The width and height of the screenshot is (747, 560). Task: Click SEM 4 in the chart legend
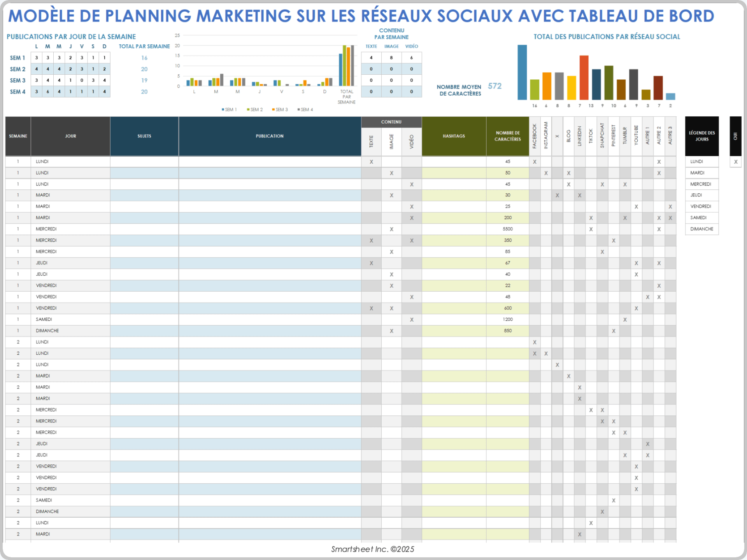coord(305,110)
